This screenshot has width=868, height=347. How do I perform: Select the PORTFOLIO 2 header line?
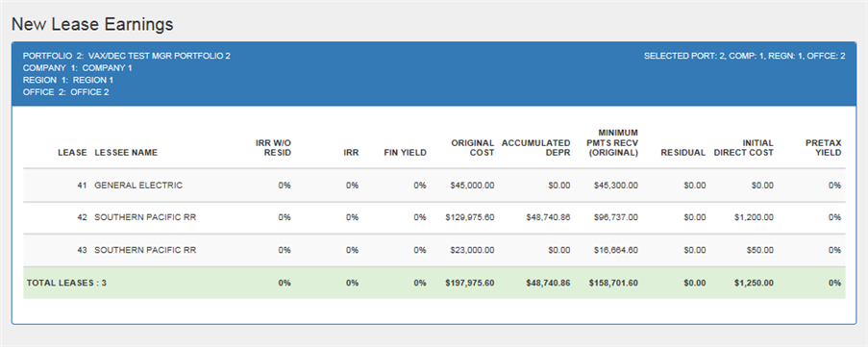tap(127, 56)
